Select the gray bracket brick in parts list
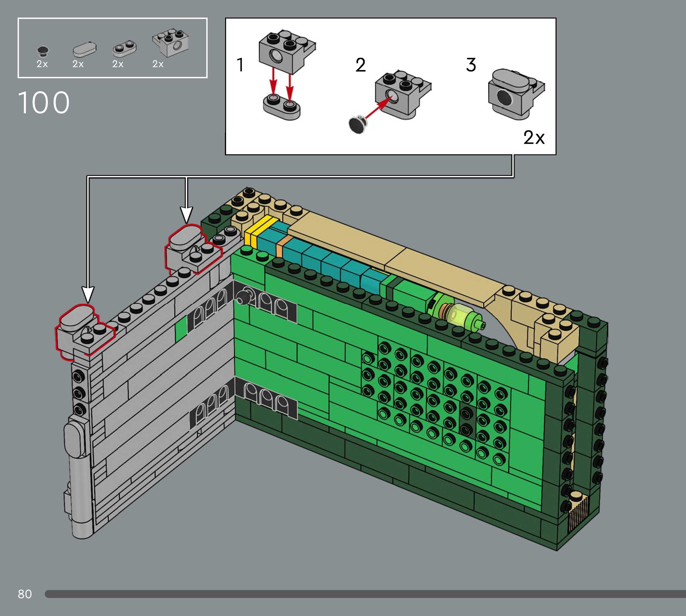 [x=171, y=43]
